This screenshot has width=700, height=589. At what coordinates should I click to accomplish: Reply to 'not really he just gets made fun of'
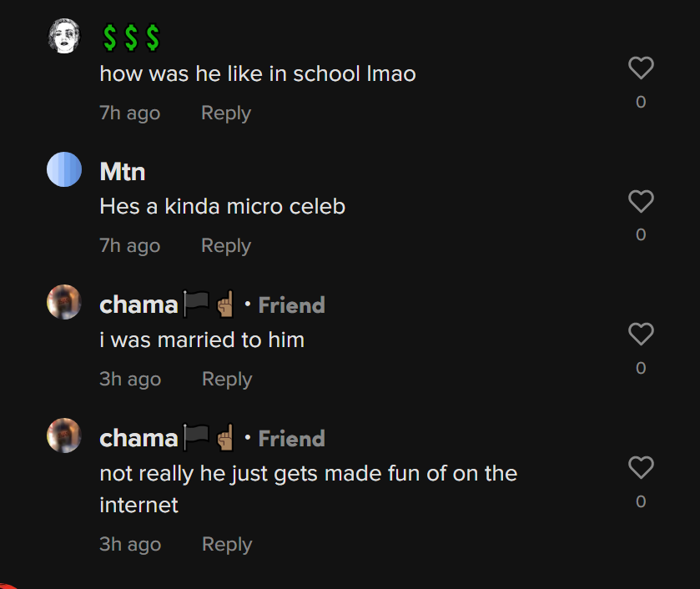[x=226, y=544]
